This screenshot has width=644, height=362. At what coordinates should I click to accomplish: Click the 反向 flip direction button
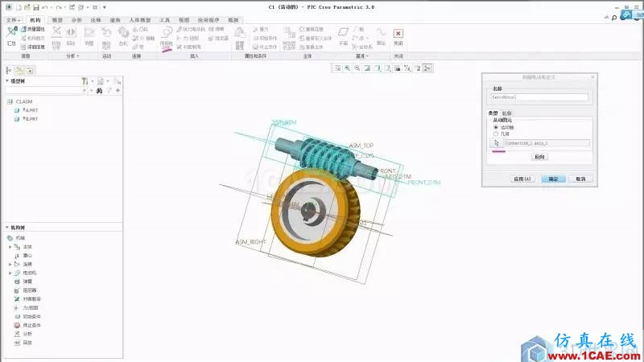539,157
